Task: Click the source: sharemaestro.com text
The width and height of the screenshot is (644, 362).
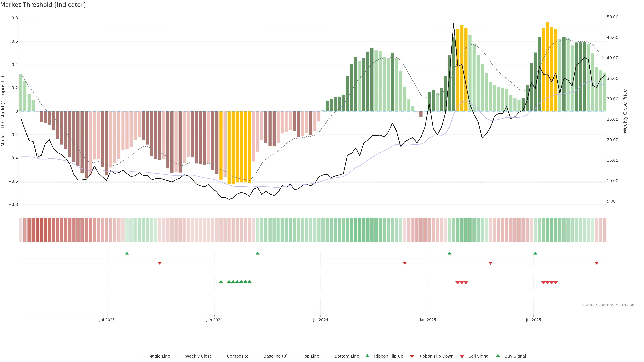Action: [609, 305]
